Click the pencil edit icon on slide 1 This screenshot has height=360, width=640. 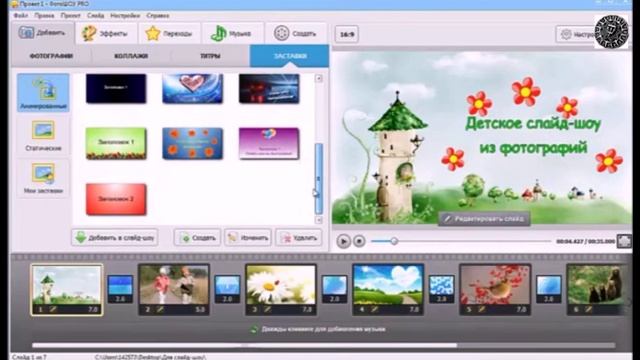53,310
